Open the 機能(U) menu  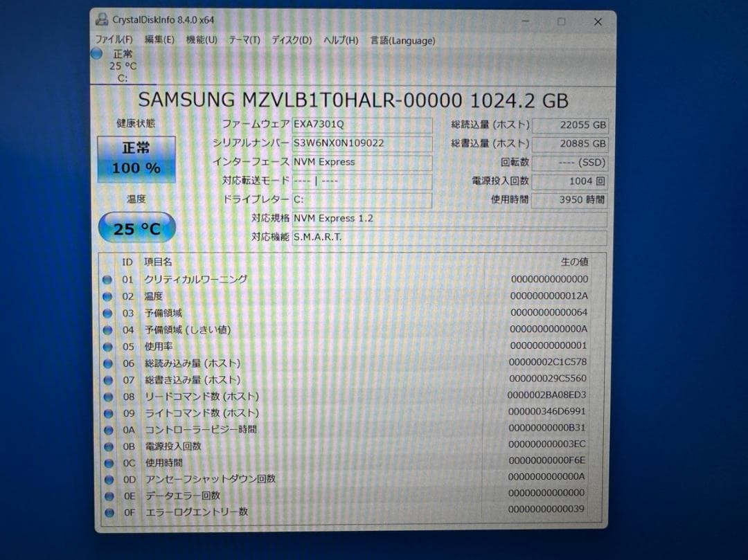201,40
